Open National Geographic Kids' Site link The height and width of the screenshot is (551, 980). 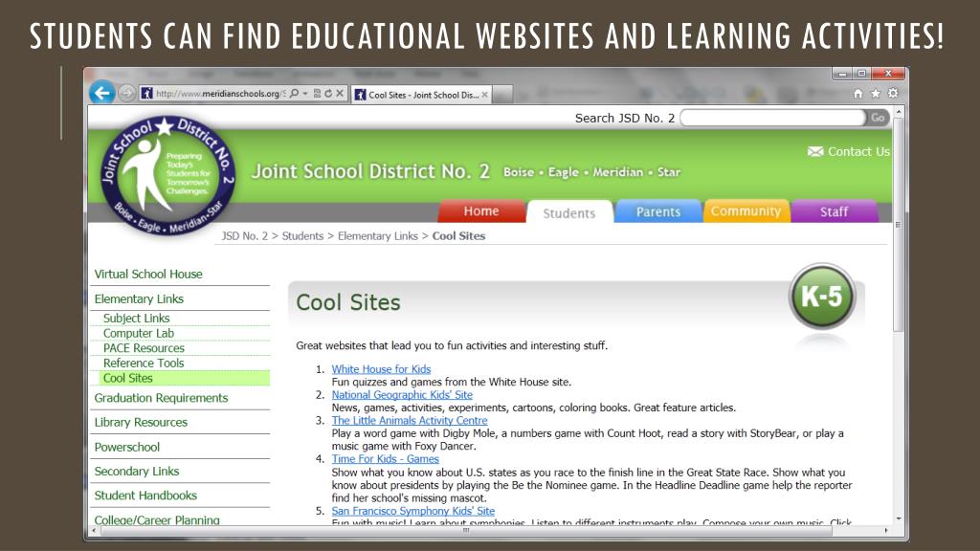(402, 395)
